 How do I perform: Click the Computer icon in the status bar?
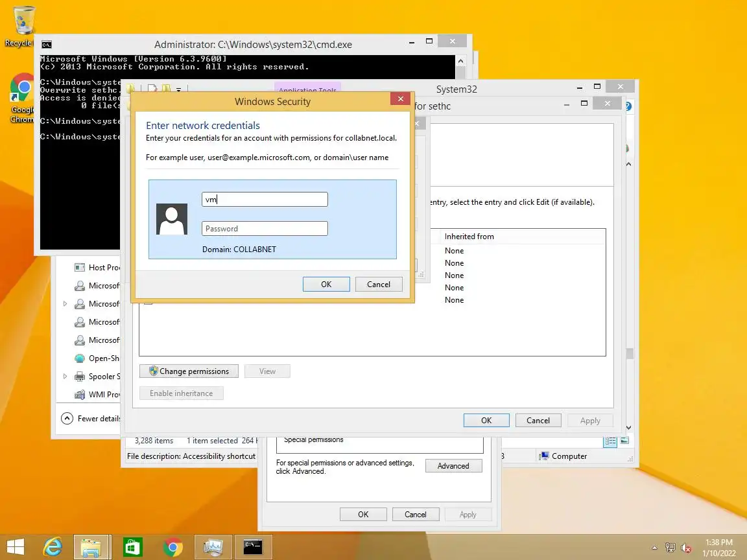(x=543, y=456)
